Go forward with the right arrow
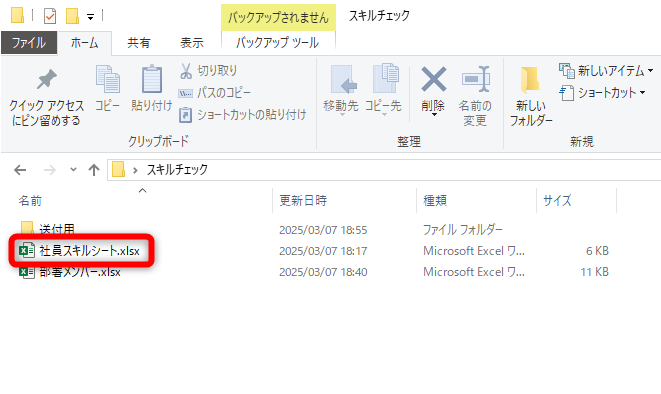Image resolution: width=661 pixels, height=394 pixels. 50,170
